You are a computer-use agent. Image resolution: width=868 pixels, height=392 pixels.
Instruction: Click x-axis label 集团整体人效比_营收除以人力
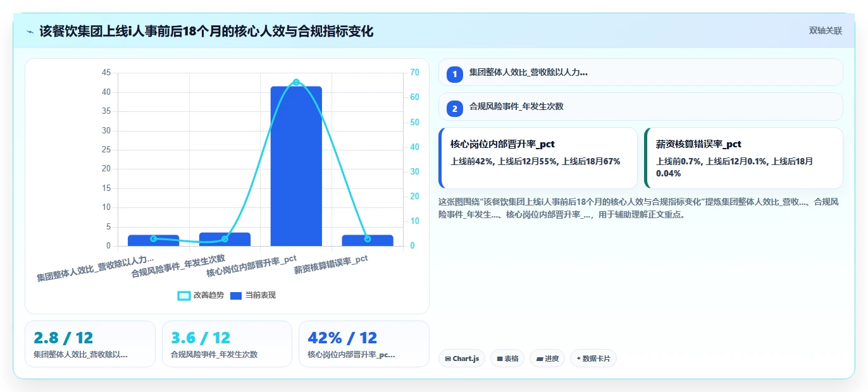click(x=95, y=269)
